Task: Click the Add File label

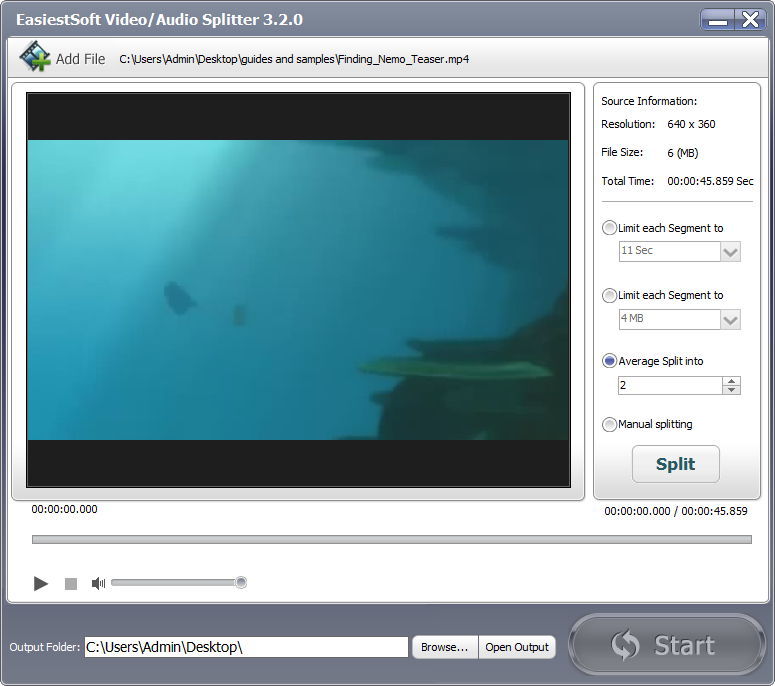Action: pyautogui.click(x=81, y=59)
